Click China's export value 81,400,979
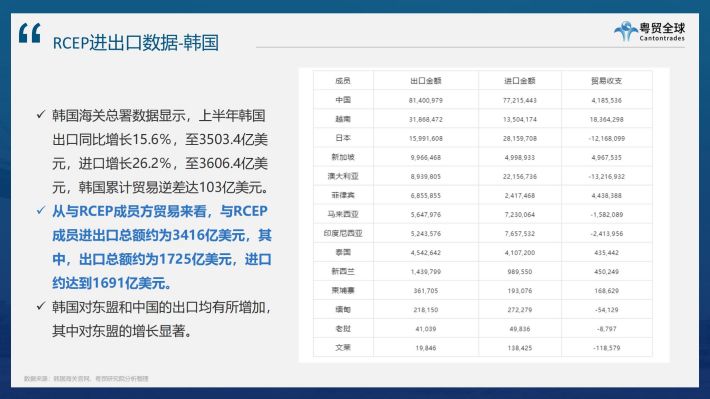This screenshot has width=710, height=399. [426, 100]
